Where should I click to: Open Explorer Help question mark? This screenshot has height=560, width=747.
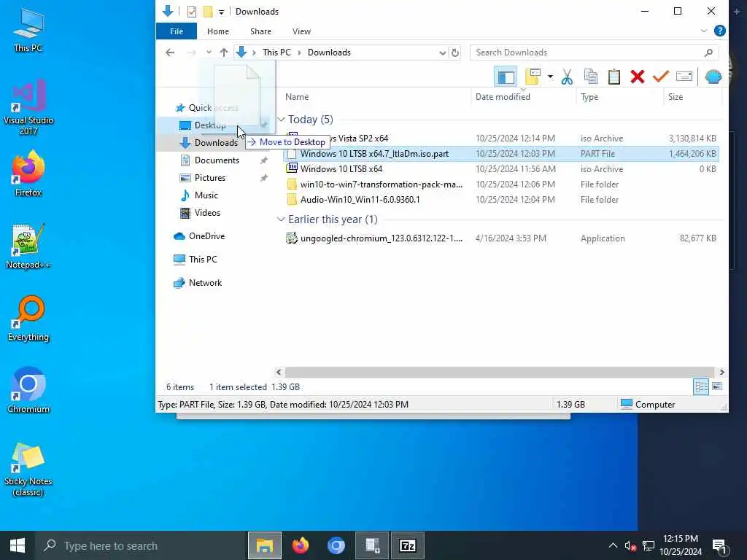720,31
